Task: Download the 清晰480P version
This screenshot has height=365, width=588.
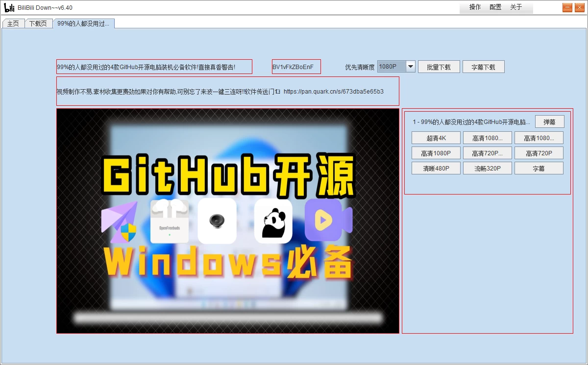Action: [x=436, y=168]
